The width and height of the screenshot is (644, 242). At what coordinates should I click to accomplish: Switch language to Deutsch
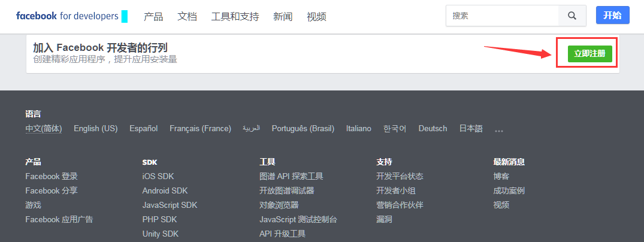click(x=433, y=129)
